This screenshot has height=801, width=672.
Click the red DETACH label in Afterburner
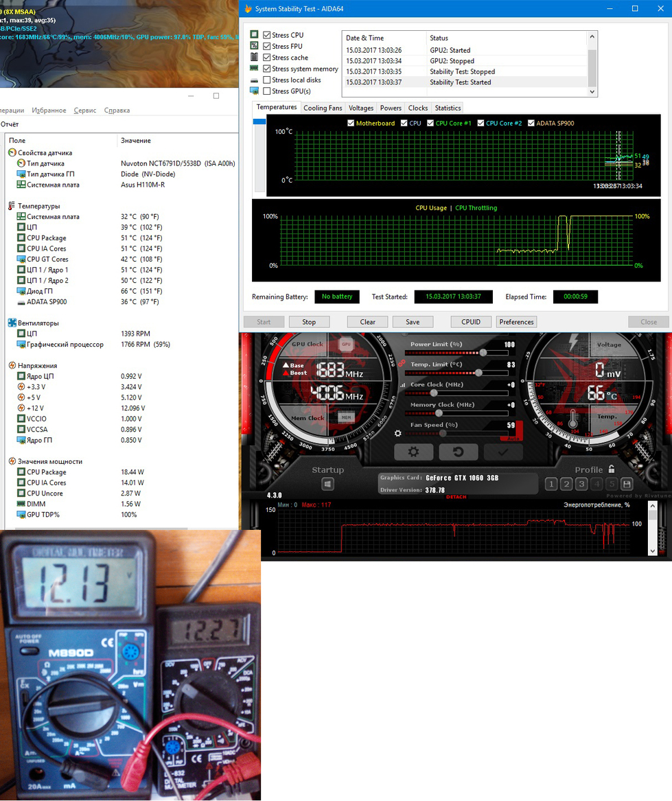coord(456,496)
